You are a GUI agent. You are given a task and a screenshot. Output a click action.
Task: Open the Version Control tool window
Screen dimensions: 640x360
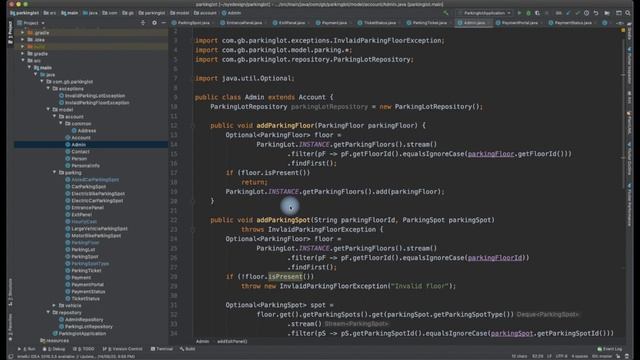click(x=122, y=349)
